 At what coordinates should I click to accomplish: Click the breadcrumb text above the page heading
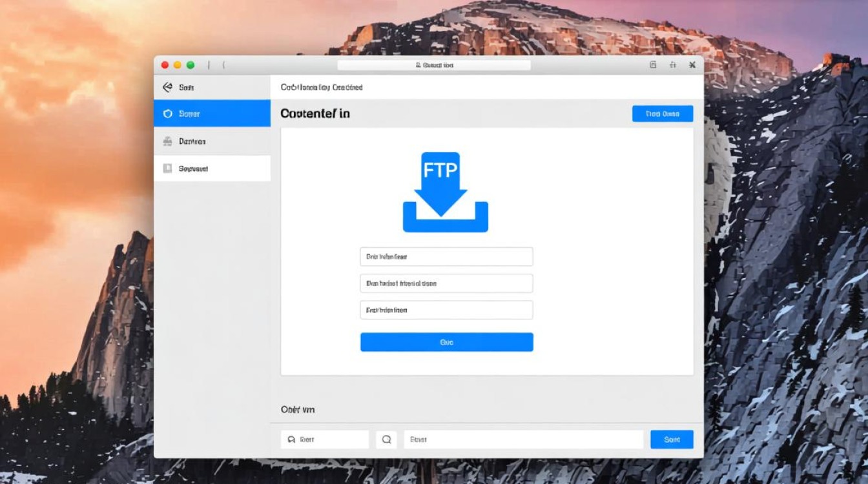coord(322,87)
